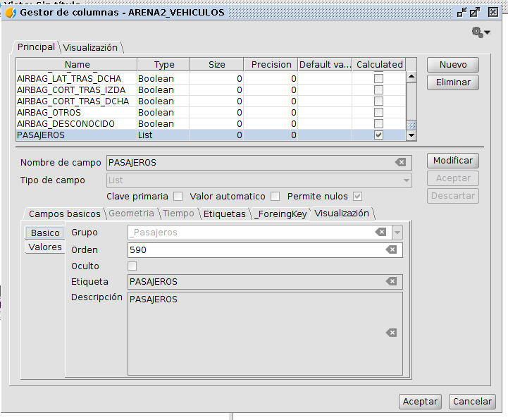The height and width of the screenshot is (420, 508).
Task: Toggle the Clave primaria checkbox
Action: coord(178,197)
